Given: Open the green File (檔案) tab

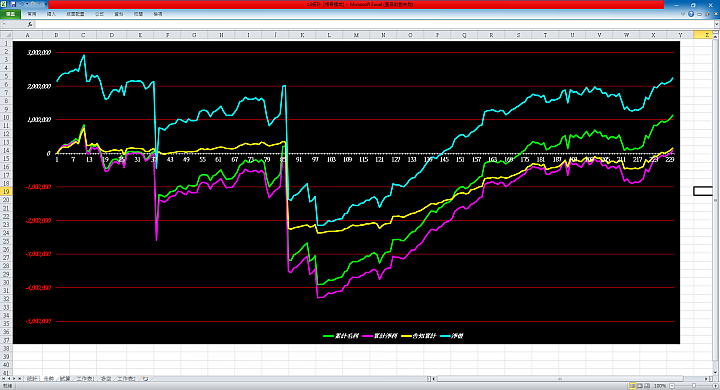Looking at the screenshot, I should 11,14.
